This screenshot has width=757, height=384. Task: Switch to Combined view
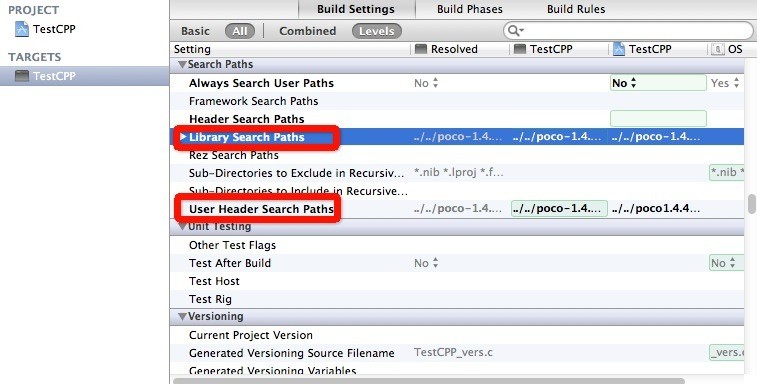[308, 31]
